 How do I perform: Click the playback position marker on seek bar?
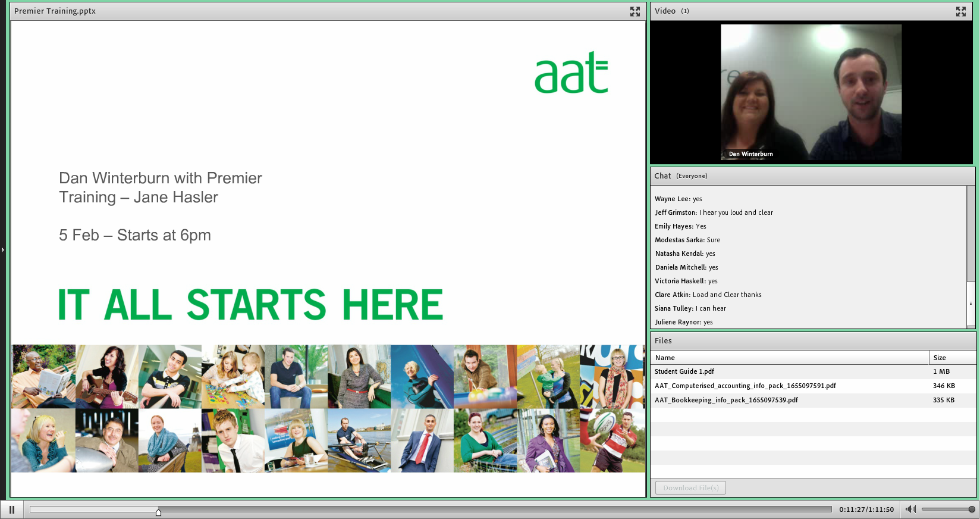(x=158, y=512)
